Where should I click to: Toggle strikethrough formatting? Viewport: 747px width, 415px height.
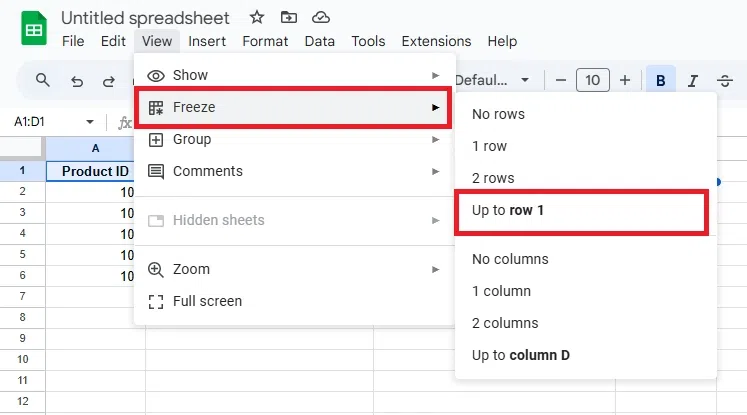pos(725,81)
